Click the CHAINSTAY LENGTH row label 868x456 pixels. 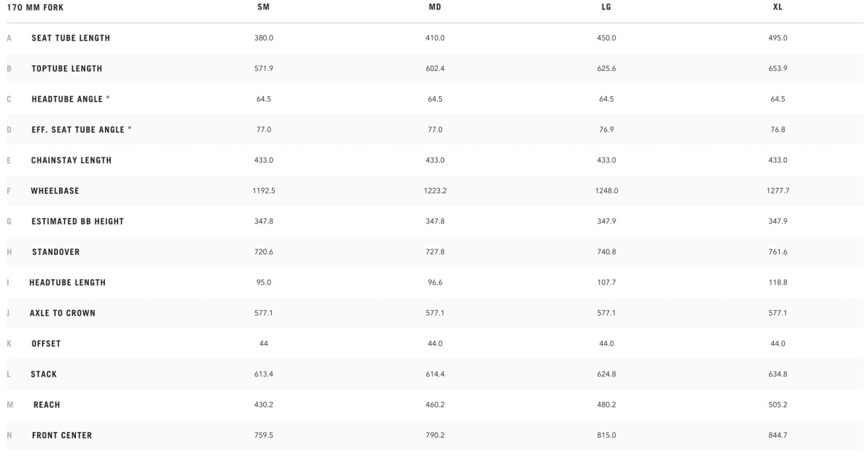point(72,160)
